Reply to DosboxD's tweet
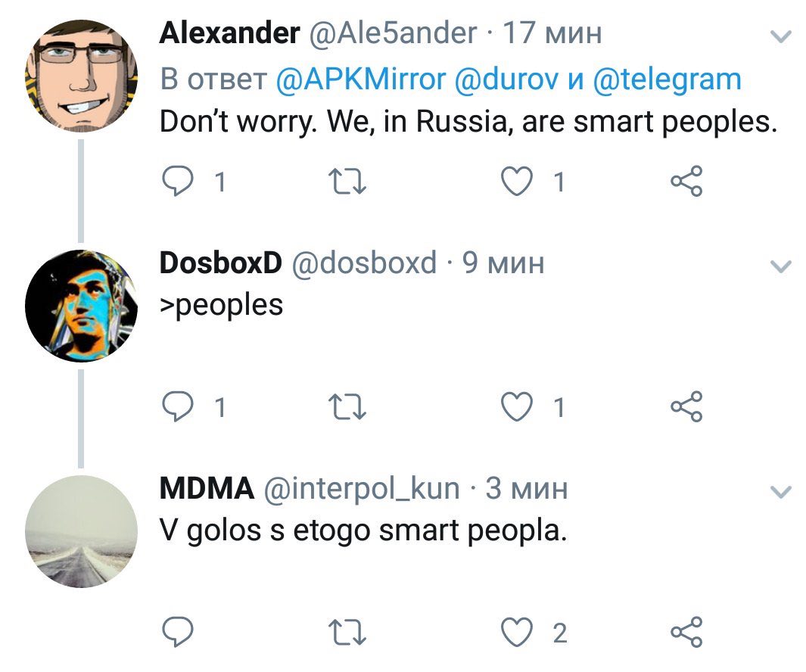 [178, 408]
